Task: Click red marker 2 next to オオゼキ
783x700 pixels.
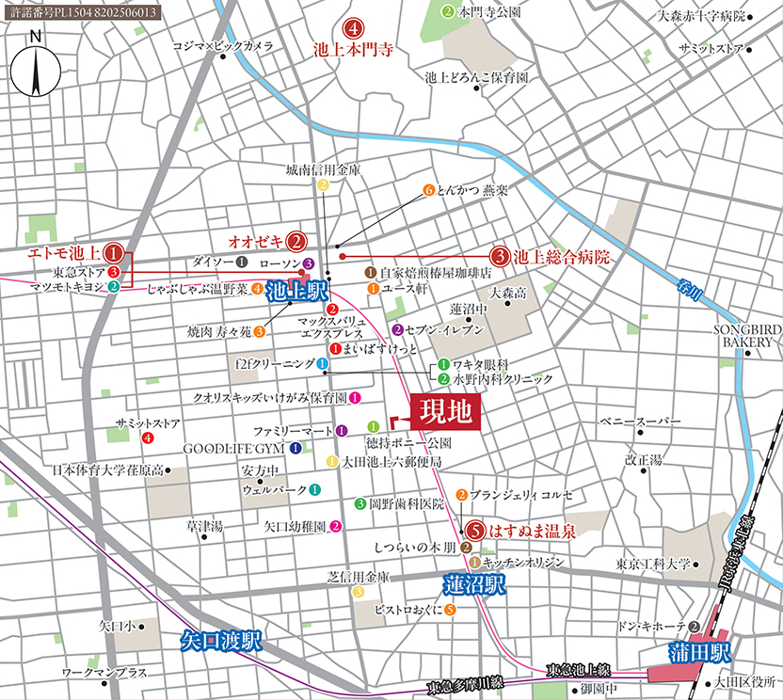Action: (x=296, y=241)
